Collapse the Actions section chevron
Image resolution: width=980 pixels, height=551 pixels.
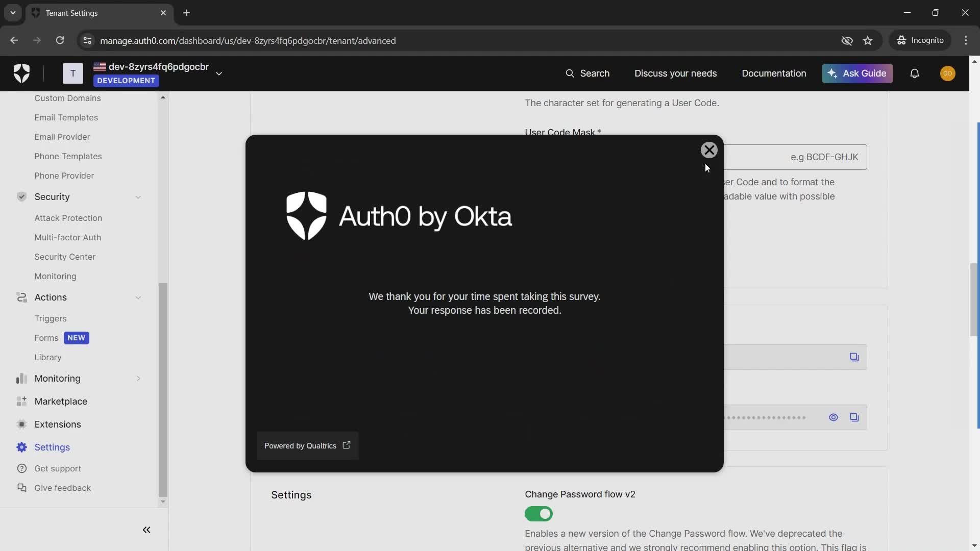point(138,297)
